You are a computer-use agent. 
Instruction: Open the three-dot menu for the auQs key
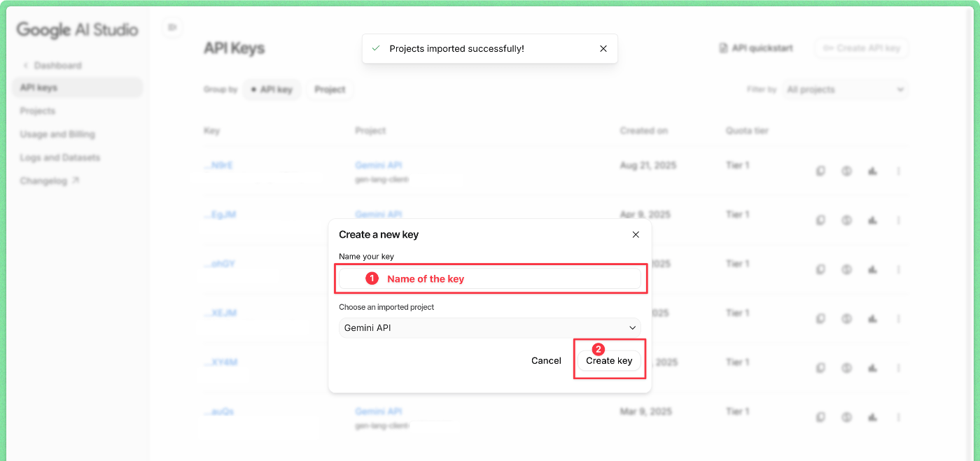[899, 416]
